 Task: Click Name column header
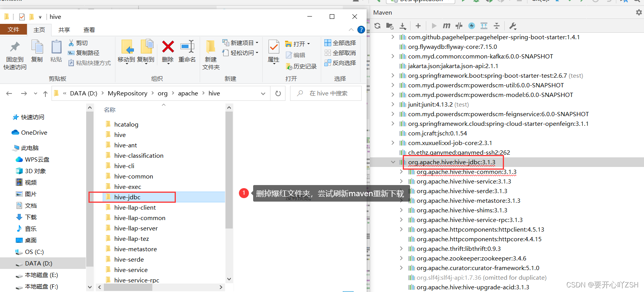tap(110, 110)
